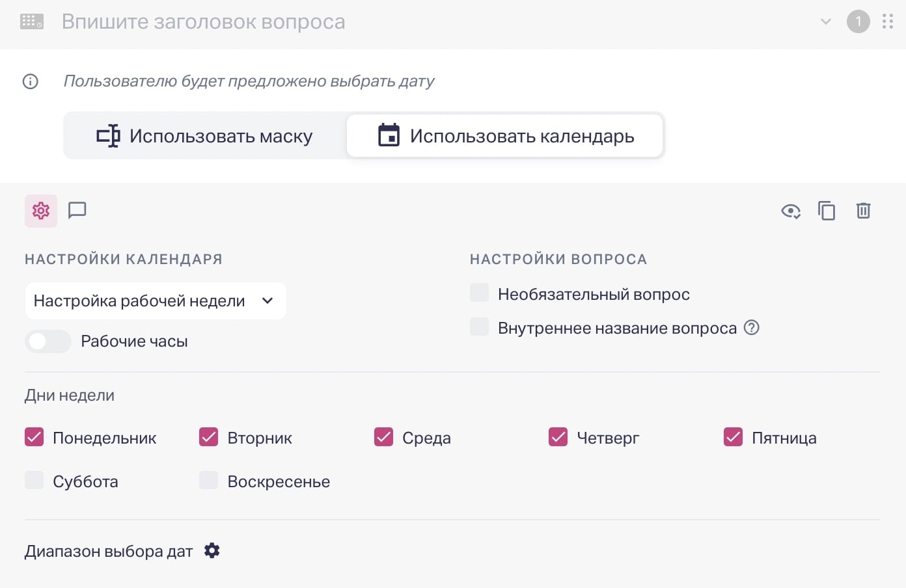906x588 pixels.
Task: Click the chevron next to the question counter
Action: click(825, 21)
